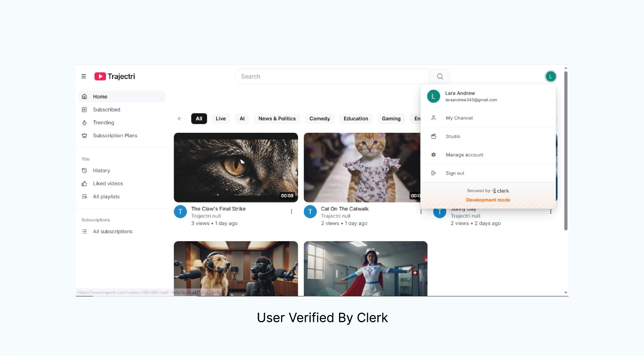
Task: Go to Trending in sidebar
Action: coord(103,123)
